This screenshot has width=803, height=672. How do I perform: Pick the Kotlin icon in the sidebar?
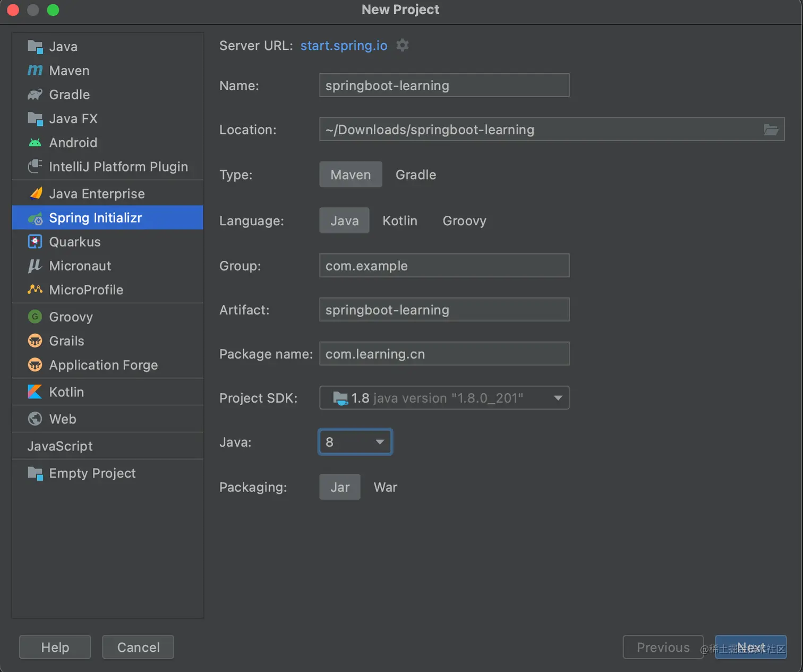point(35,392)
